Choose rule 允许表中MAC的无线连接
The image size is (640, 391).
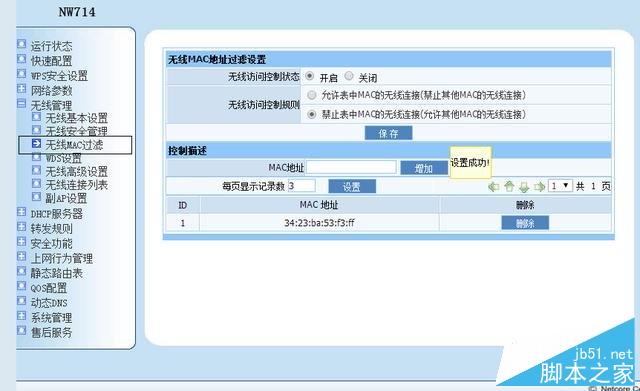click(x=312, y=95)
